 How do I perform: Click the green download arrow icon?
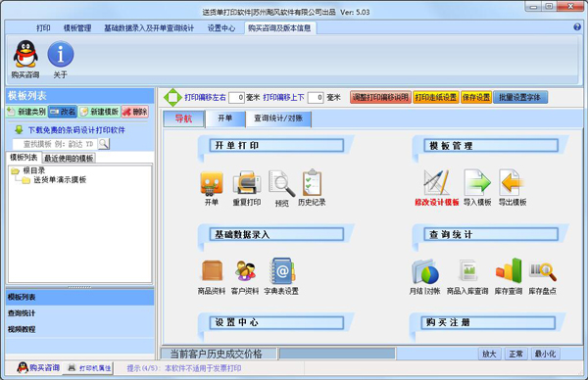19,129
